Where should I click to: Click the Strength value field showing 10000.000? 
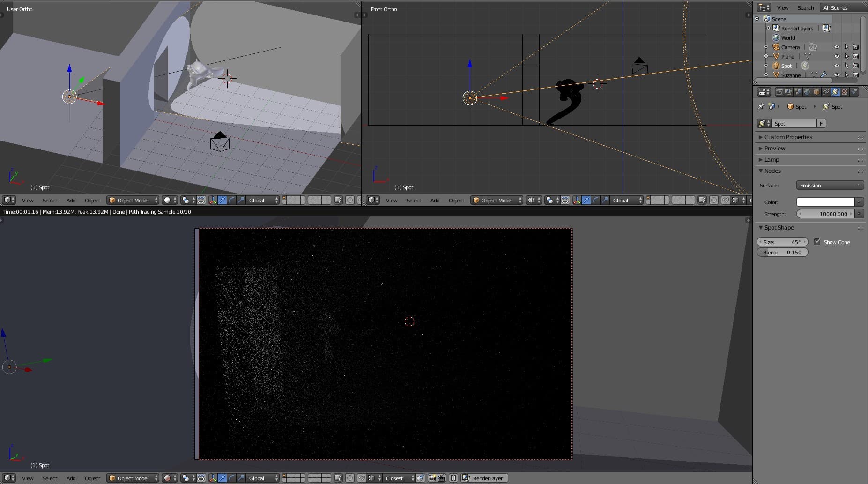[x=825, y=214]
